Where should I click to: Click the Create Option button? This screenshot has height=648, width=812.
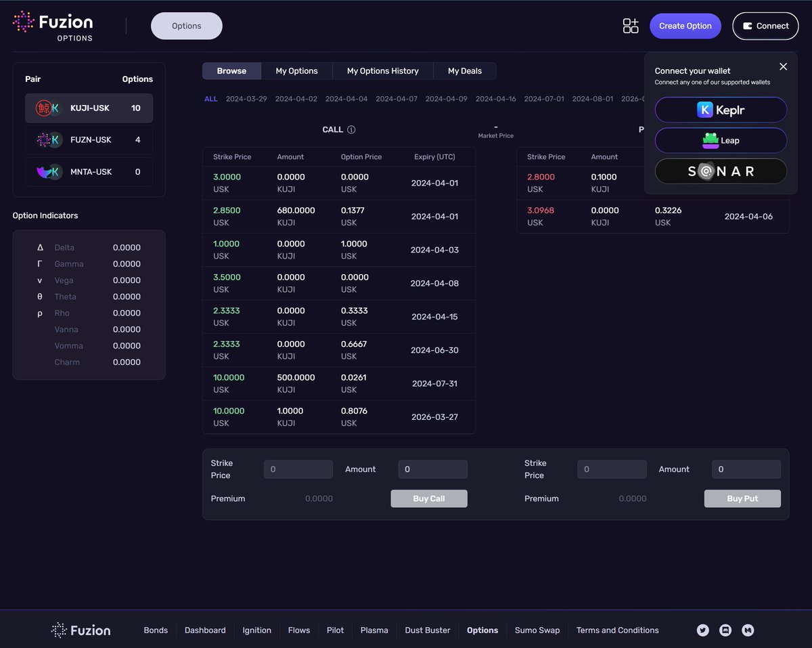click(x=685, y=26)
